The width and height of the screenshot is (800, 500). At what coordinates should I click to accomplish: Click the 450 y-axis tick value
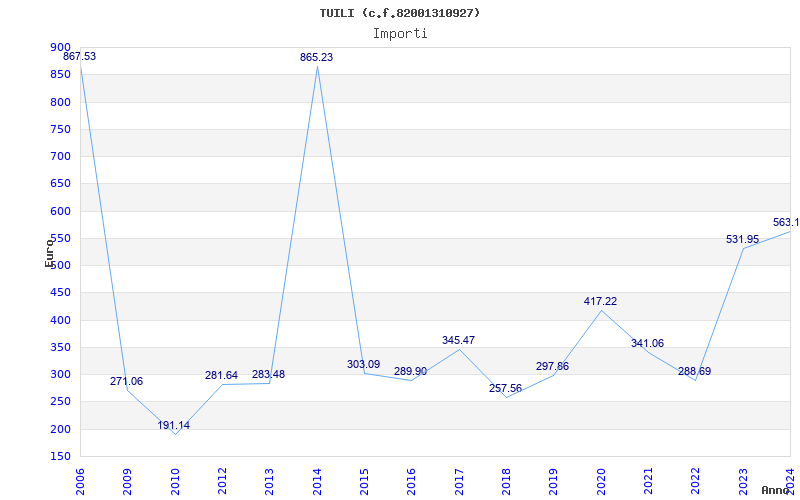coord(60,293)
